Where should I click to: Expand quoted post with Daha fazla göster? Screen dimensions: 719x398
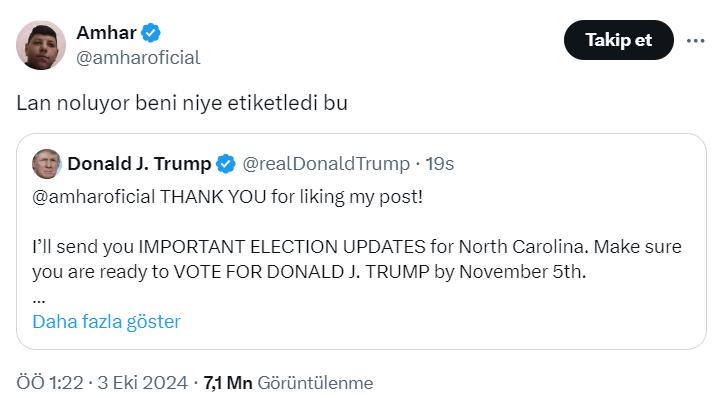click(x=106, y=322)
